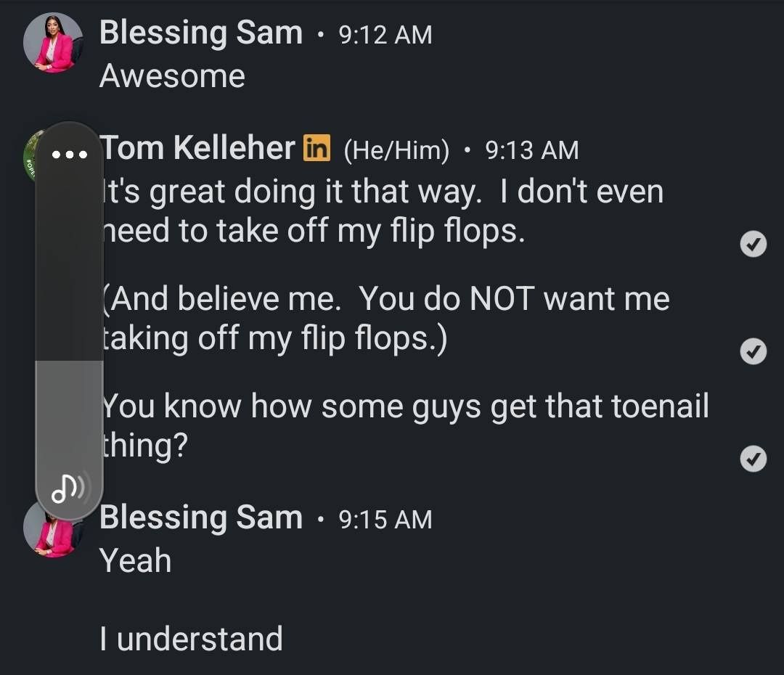Tap checkmark beside the flip flops message
This screenshot has height=675, width=784.
pyautogui.click(x=753, y=245)
